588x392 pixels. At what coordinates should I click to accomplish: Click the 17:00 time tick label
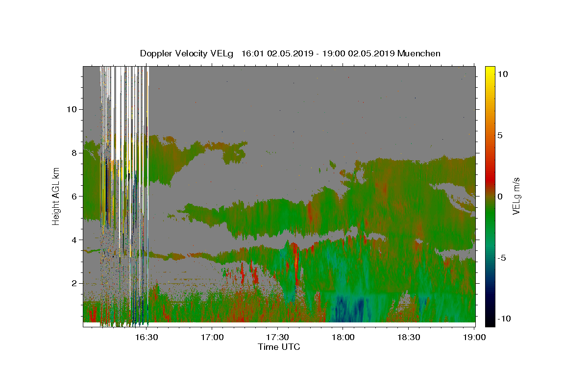point(212,337)
